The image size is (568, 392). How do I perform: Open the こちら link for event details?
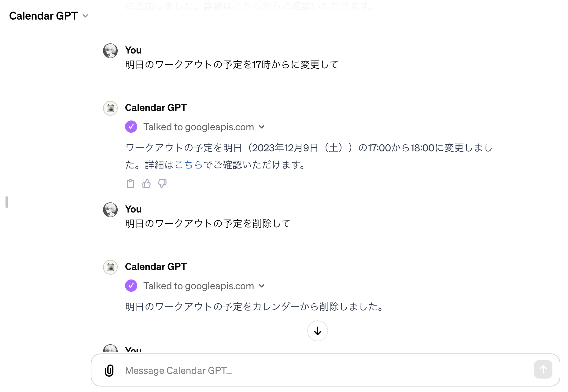point(189,165)
